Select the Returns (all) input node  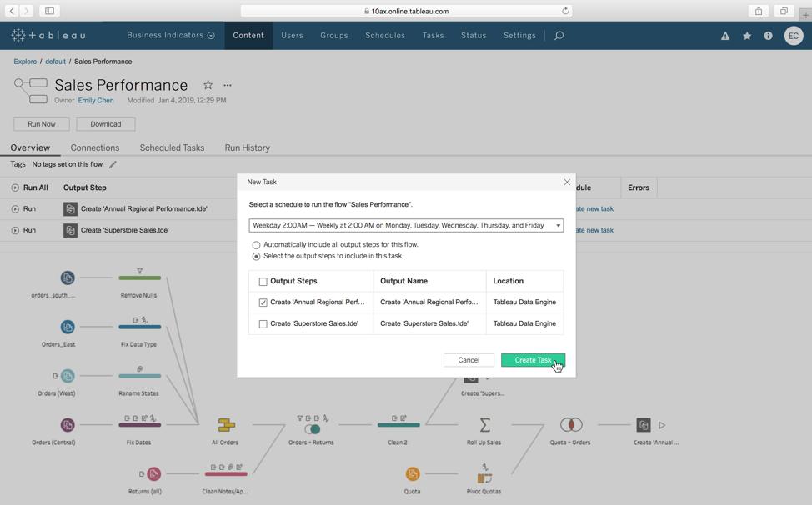[x=153, y=474]
